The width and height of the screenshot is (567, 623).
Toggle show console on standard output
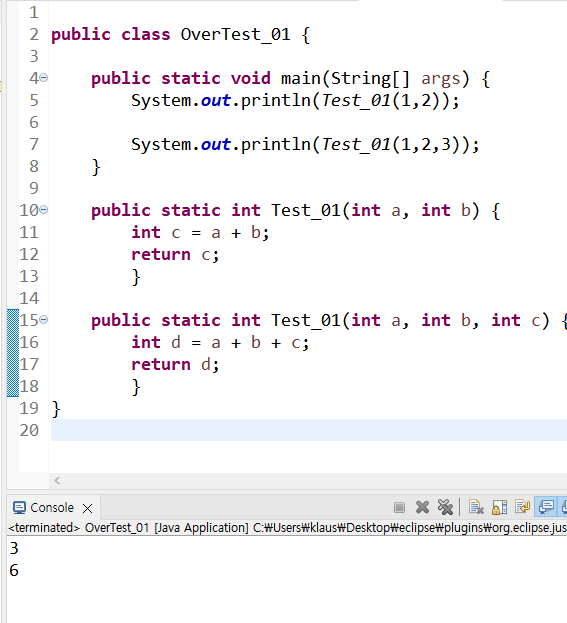[x=546, y=507]
